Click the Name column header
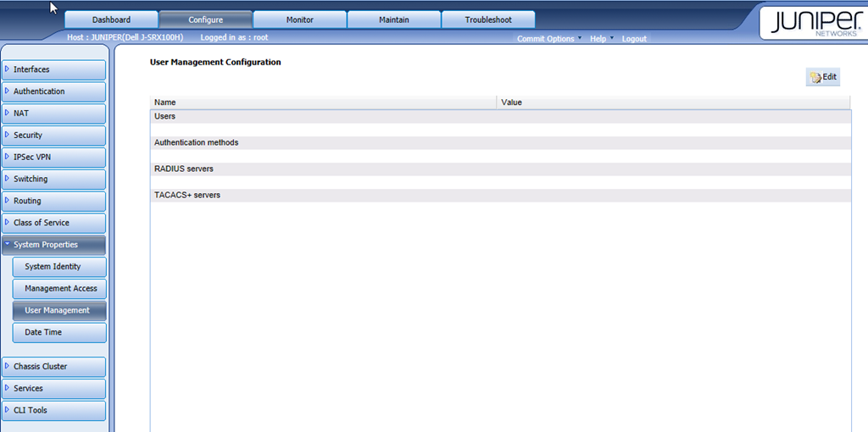 pyautogui.click(x=322, y=102)
